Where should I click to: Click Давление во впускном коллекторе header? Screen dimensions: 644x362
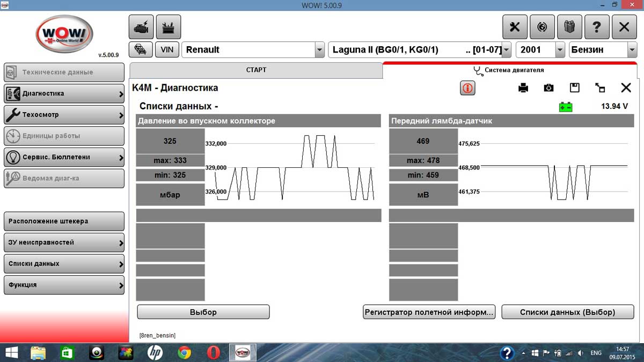pyautogui.click(x=259, y=121)
